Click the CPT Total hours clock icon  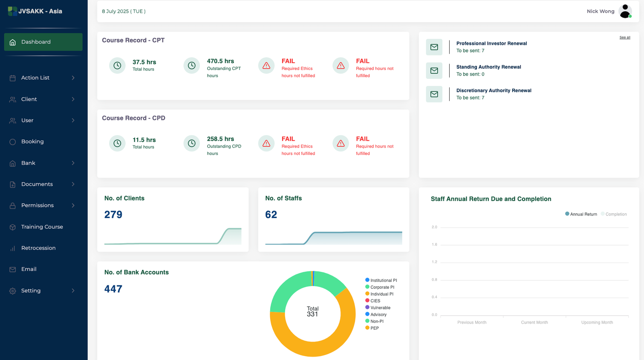[117, 66]
